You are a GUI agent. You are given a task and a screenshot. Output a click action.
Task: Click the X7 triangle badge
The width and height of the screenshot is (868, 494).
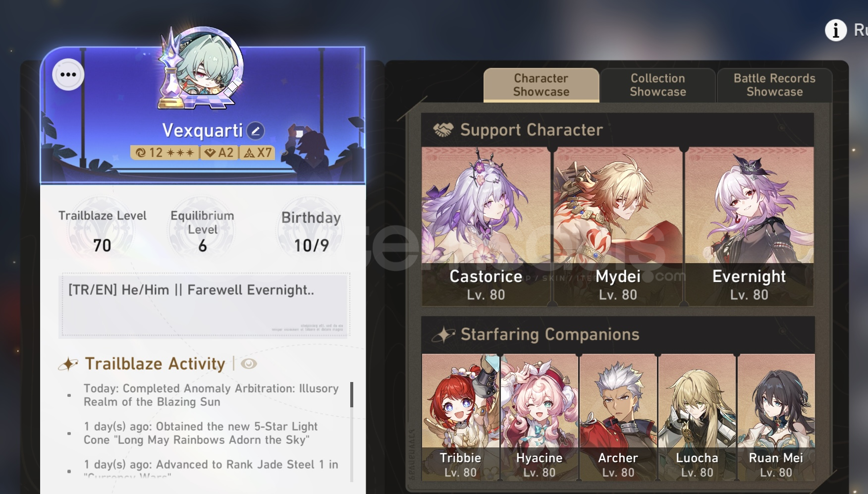[x=257, y=152]
